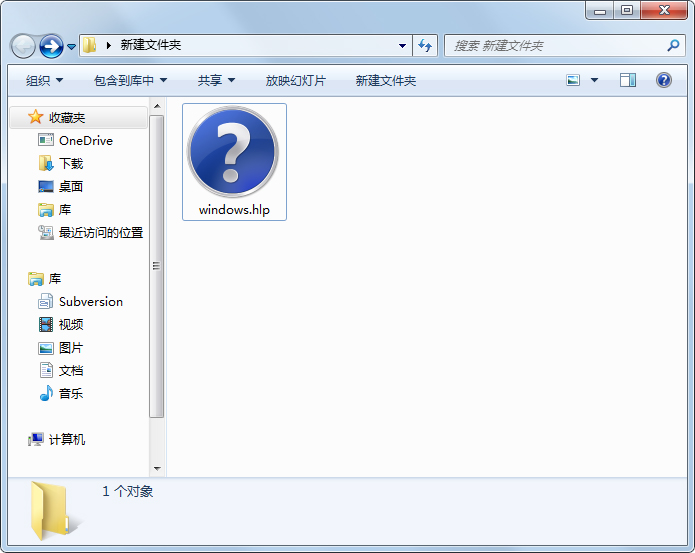Open the 共享 dropdown menu
Image resolution: width=695 pixels, height=553 pixels.
pos(216,80)
